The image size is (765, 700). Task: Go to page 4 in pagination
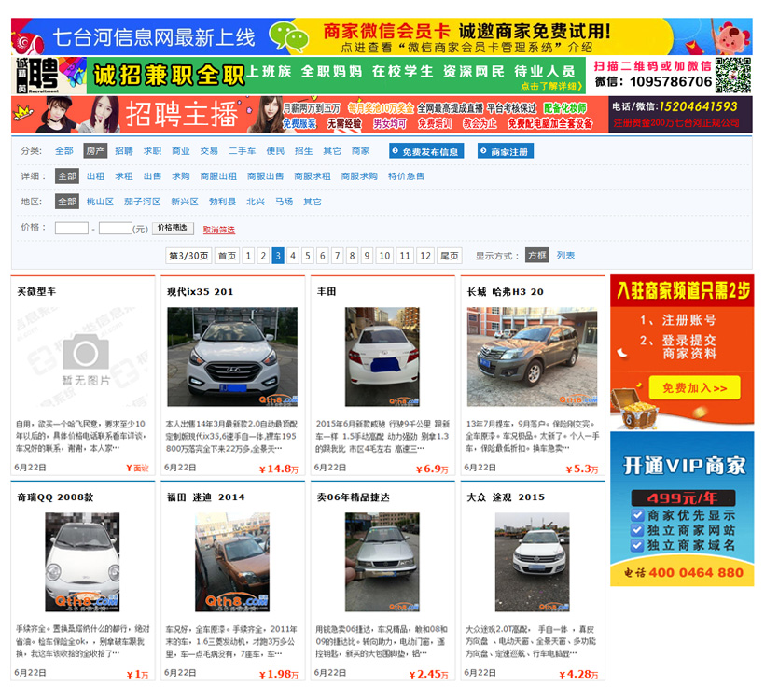(x=293, y=256)
